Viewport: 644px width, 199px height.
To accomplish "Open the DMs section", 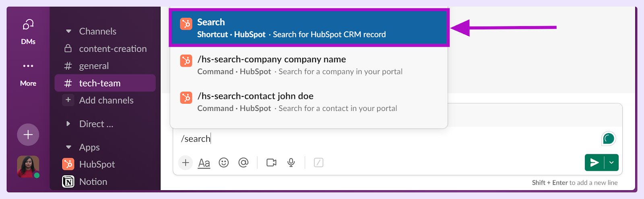I will (28, 31).
